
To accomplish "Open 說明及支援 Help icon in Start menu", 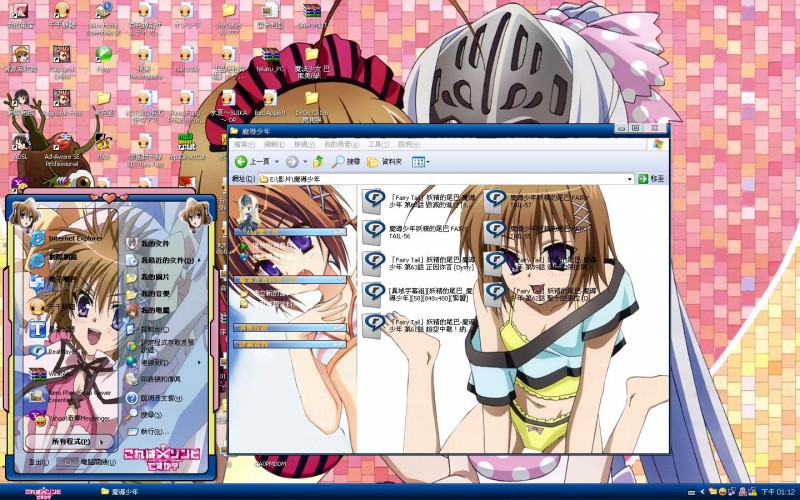I will 132,398.
